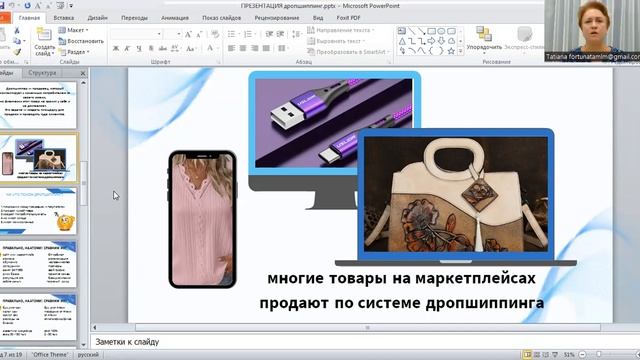This screenshot has width=640, height=360.
Task: Toggle bold Ж formatting
Action: 116,49
